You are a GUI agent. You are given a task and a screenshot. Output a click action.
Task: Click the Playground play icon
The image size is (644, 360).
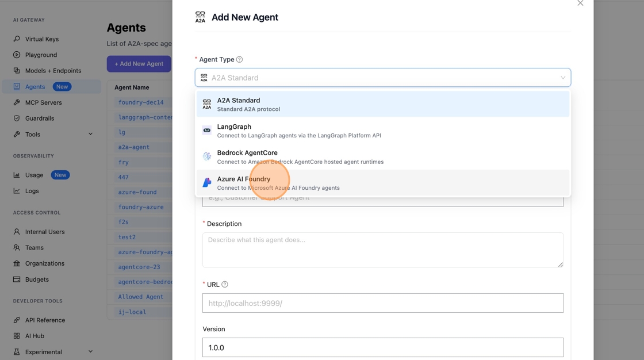point(17,55)
